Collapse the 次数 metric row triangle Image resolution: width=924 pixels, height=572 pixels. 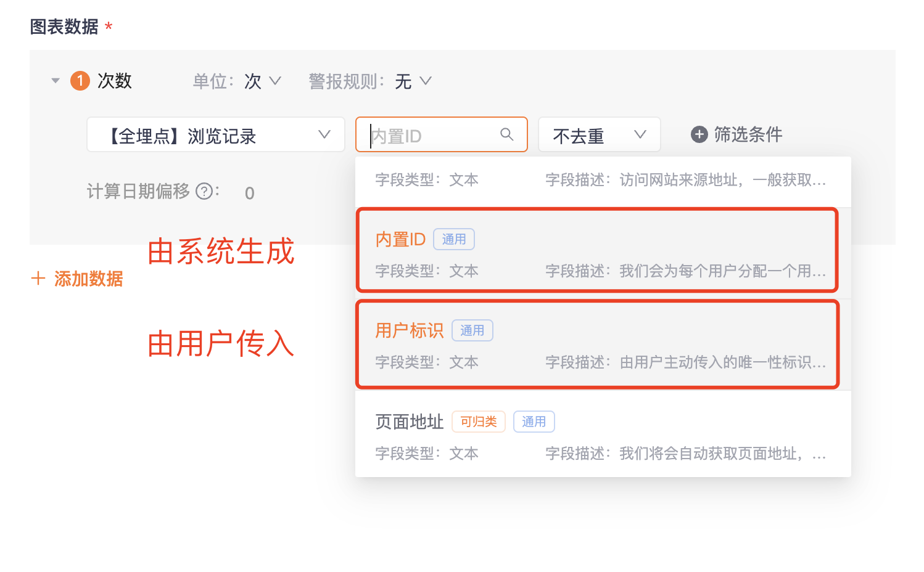56,81
